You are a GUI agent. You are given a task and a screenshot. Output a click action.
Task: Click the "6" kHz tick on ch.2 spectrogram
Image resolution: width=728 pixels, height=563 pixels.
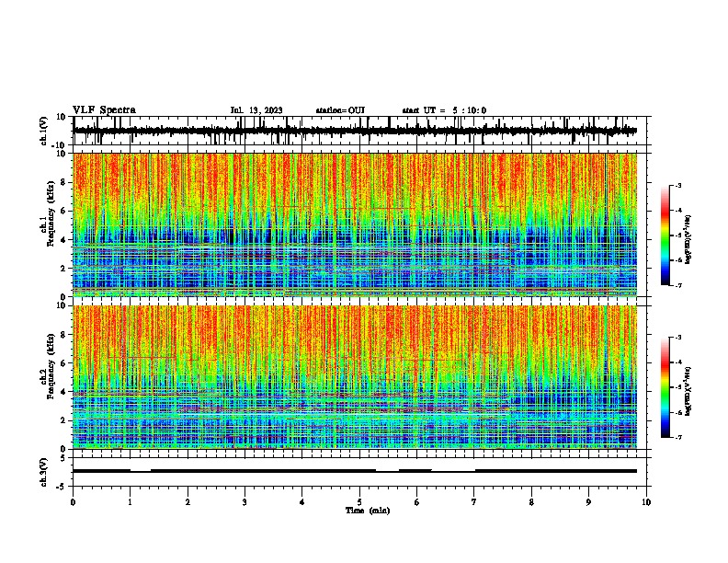click(63, 363)
